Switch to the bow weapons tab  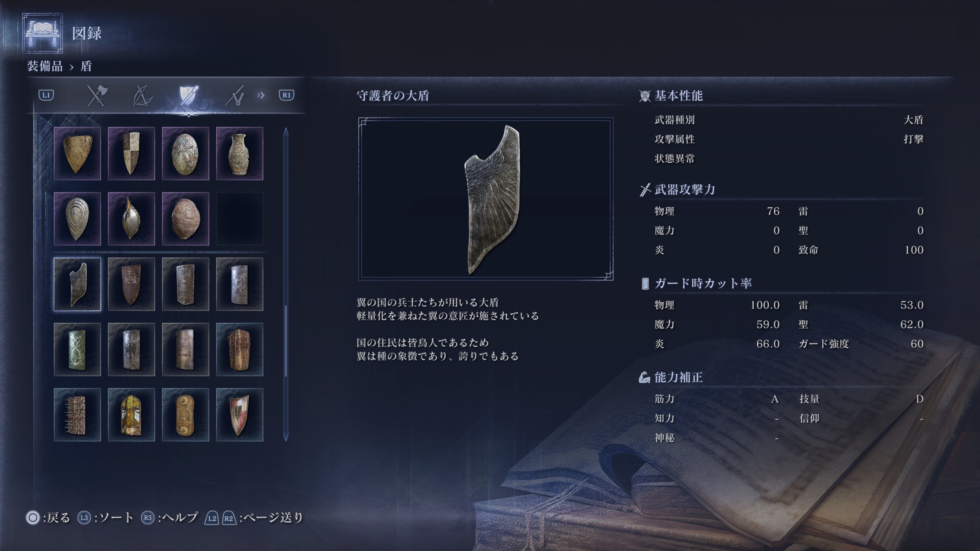pyautogui.click(x=143, y=95)
